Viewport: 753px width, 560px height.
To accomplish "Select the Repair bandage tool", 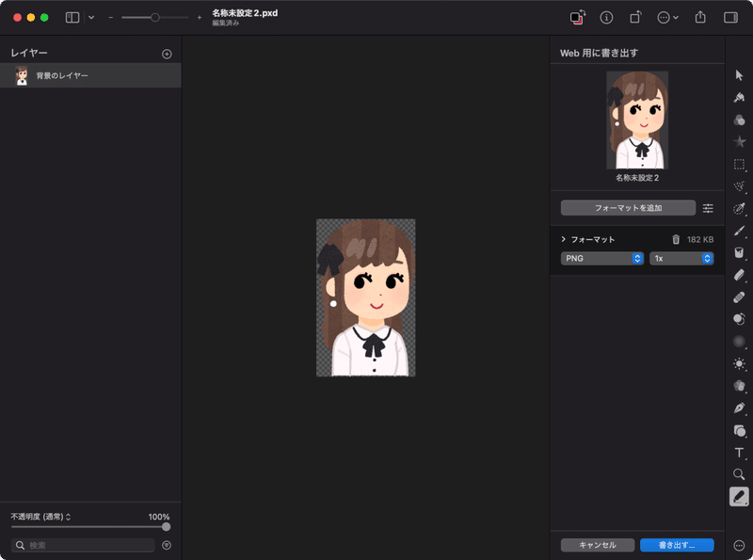I will click(739, 296).
